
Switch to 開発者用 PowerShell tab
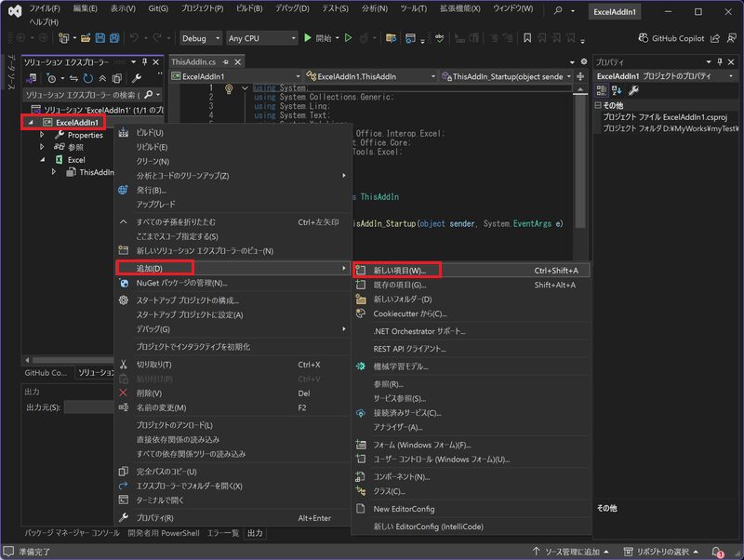163,533
